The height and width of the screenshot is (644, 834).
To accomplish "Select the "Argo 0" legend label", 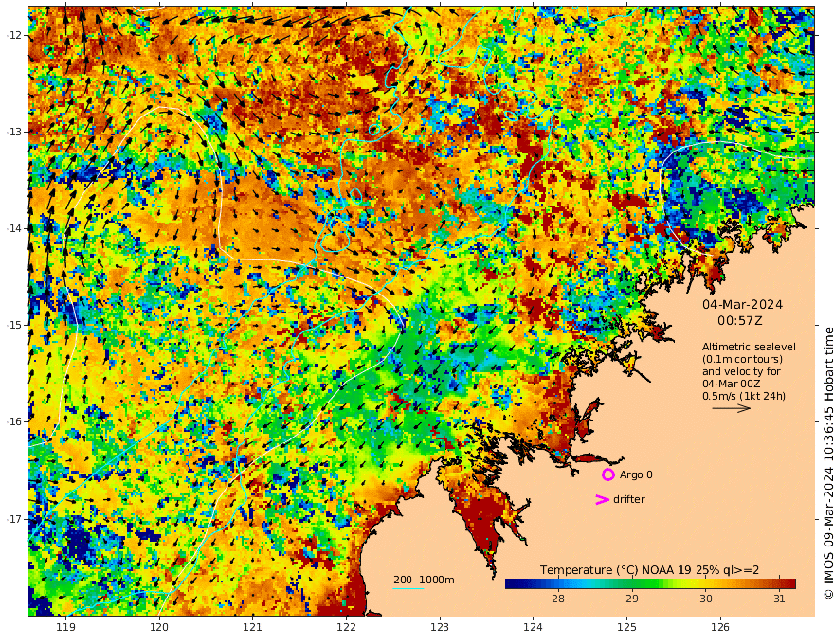I will click(636, 474).
